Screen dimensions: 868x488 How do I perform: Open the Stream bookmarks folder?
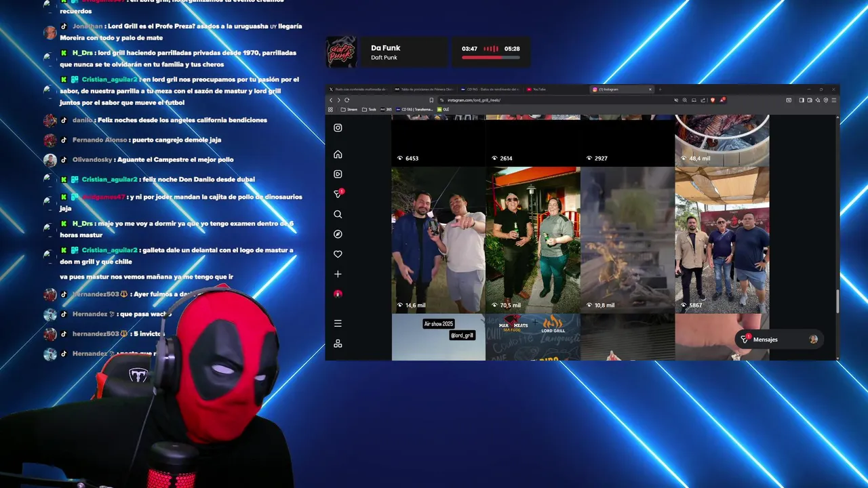click(x=349, y=109)
